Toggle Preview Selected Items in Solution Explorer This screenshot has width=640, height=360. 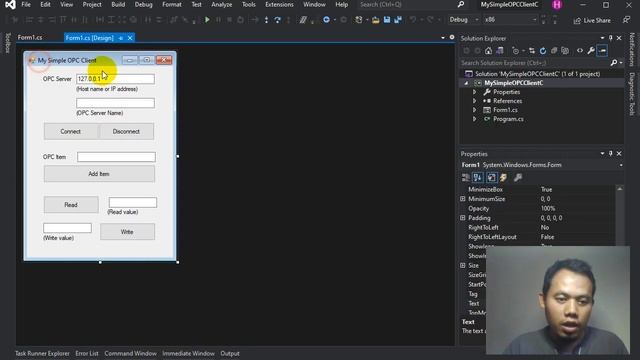(602, 51)
